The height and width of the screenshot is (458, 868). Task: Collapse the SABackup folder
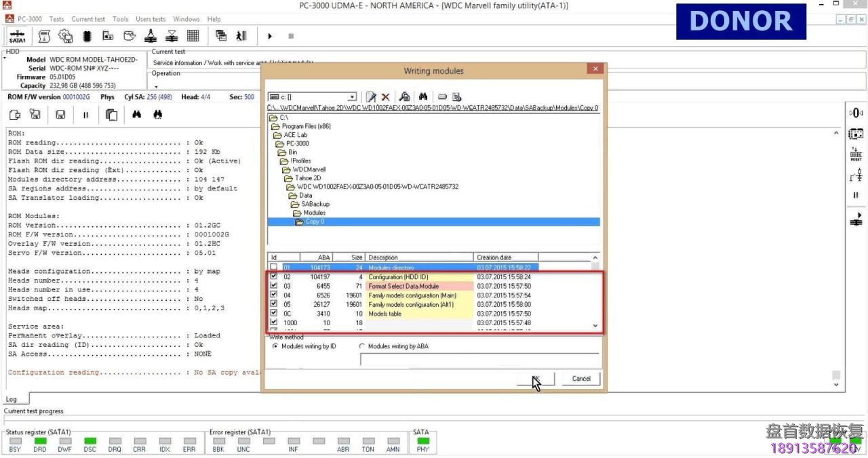[297, 204]
